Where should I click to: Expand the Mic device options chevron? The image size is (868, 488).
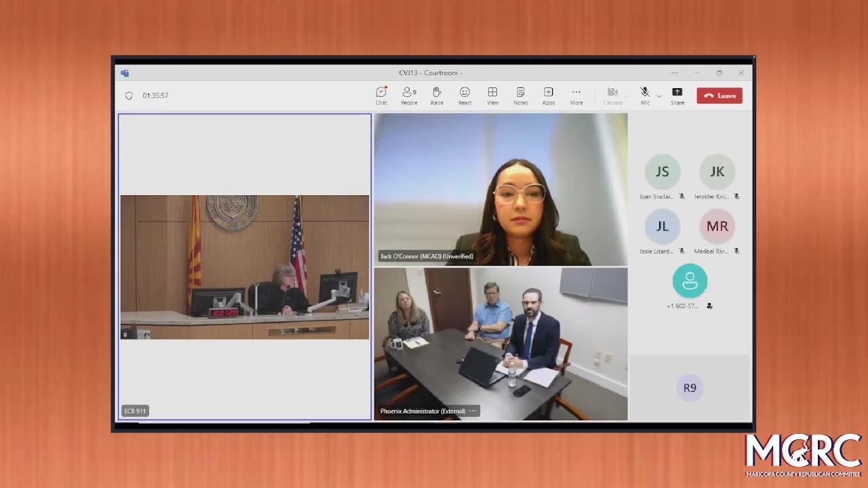pos(659,96)
